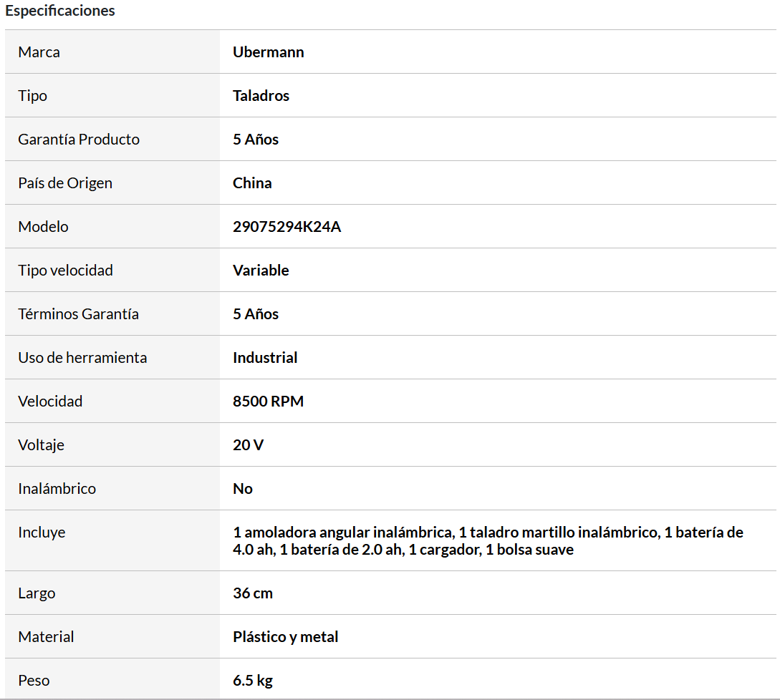Click the Especificaciones section heading
This screenshot has height=700, width=780.
[60, 11]
